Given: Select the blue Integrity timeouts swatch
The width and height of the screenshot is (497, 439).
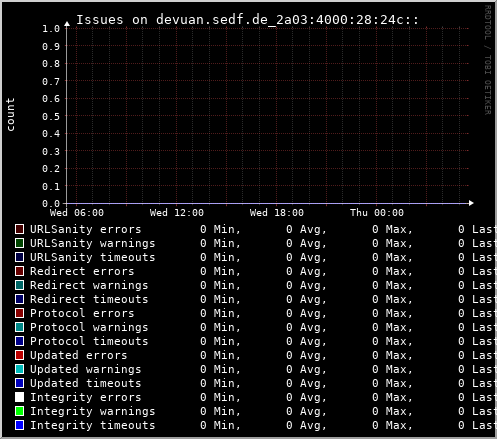Looking at the screenshot, I should (20, 425).
